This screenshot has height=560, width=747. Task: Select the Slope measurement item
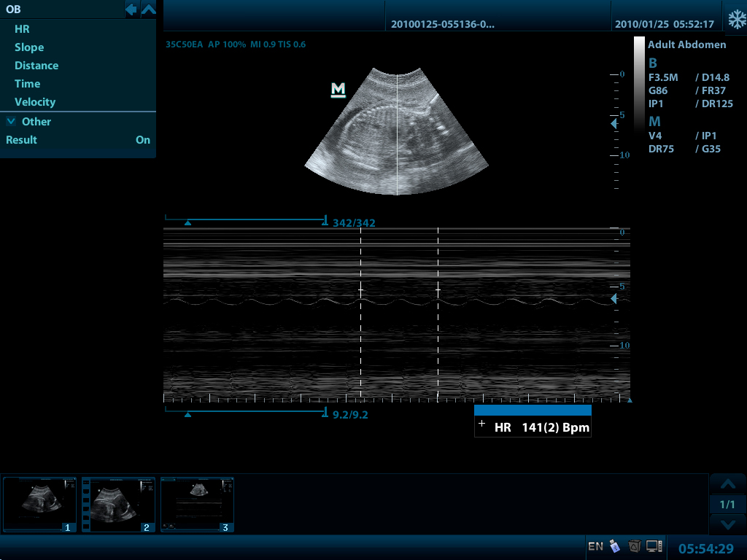click(29, 47)
